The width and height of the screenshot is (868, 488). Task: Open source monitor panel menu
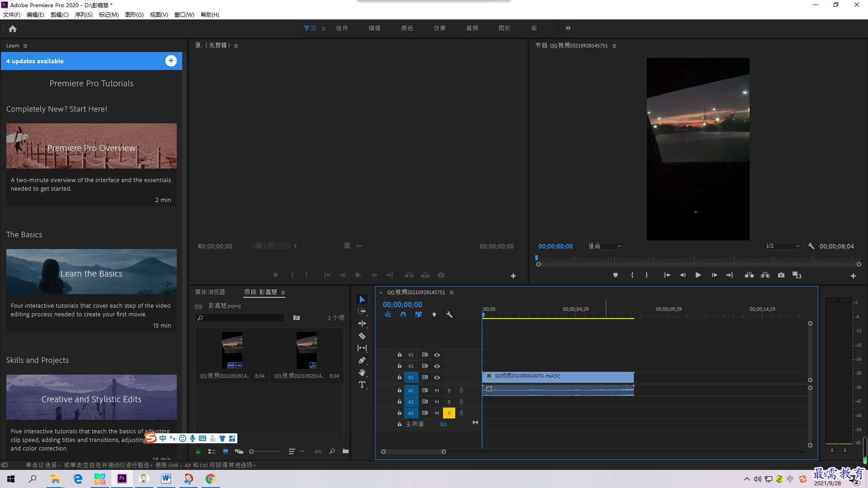236,46
